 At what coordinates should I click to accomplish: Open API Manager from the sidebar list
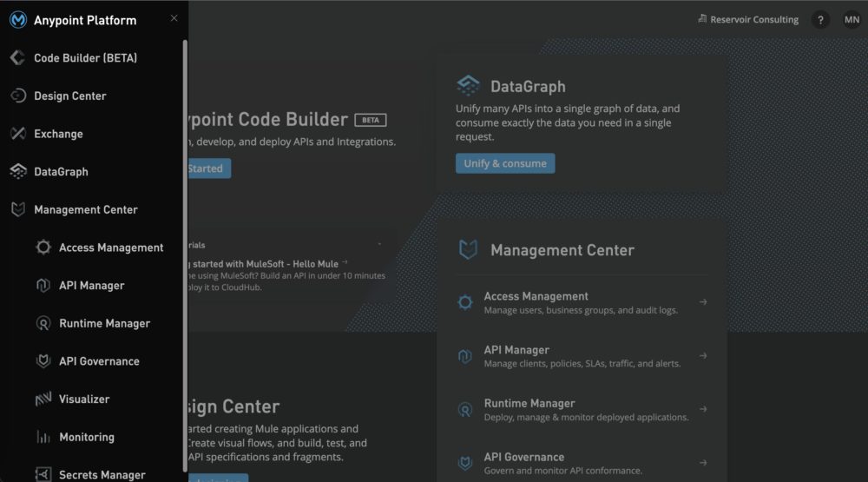92,286
